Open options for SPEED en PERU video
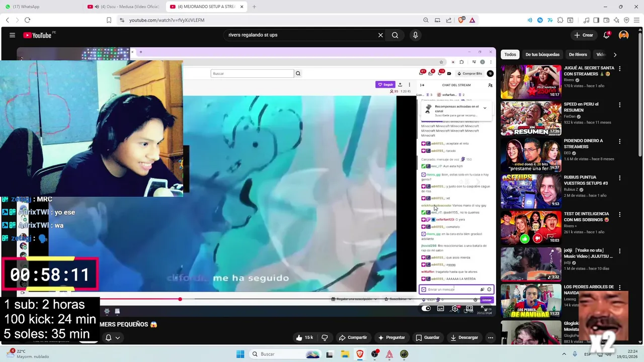This screenshot has height=362, width=644. pyautogui.click(x=620, y=105)
